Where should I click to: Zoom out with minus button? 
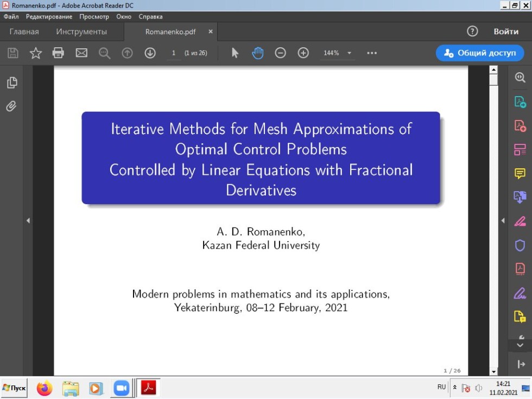(280, 53)
